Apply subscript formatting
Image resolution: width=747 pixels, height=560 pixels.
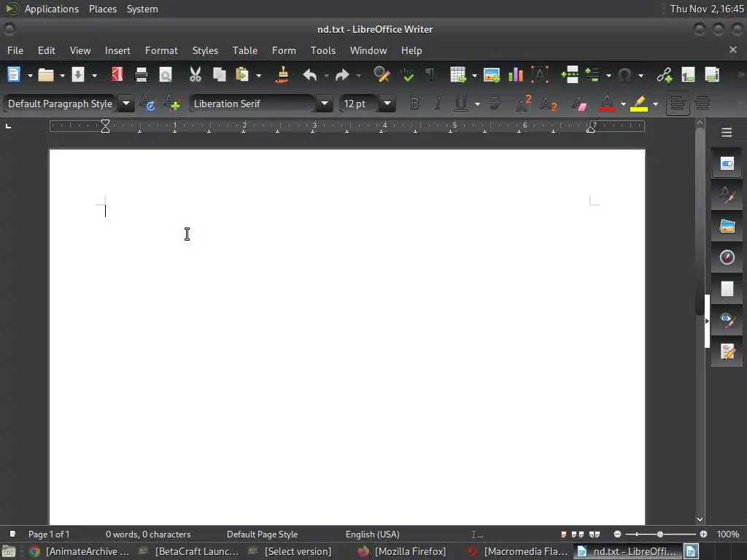pyautogui.click(x=549, y=104)
